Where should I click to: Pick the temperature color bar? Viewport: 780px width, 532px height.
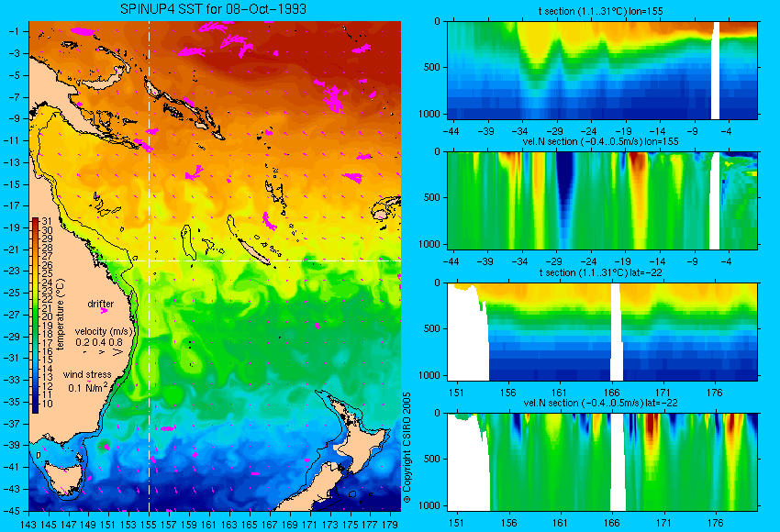point(35,316)
